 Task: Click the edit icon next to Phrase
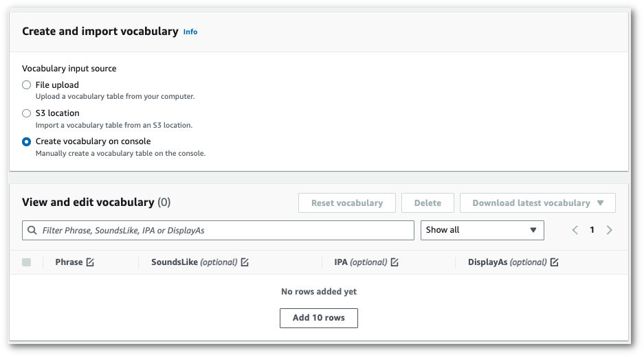click(90, 262)
